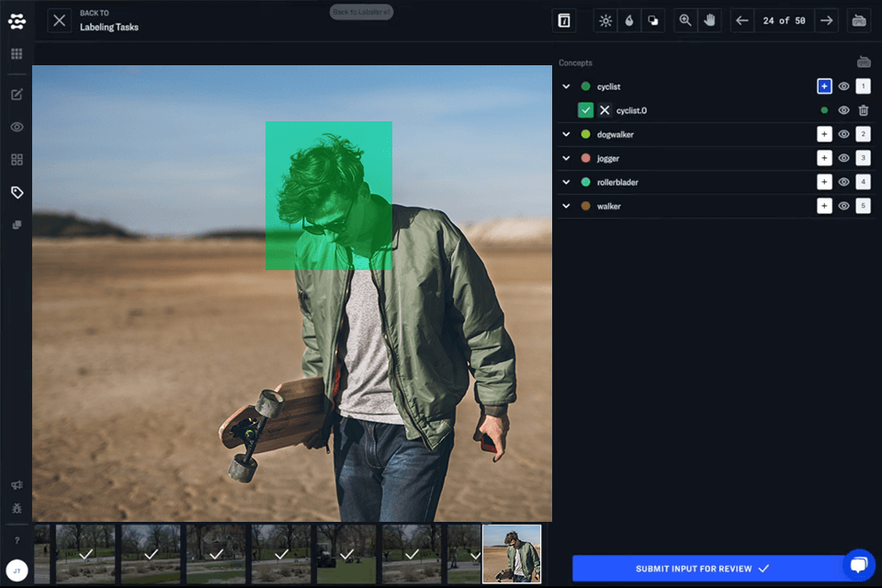Submit input for review

tap(707, 569)
